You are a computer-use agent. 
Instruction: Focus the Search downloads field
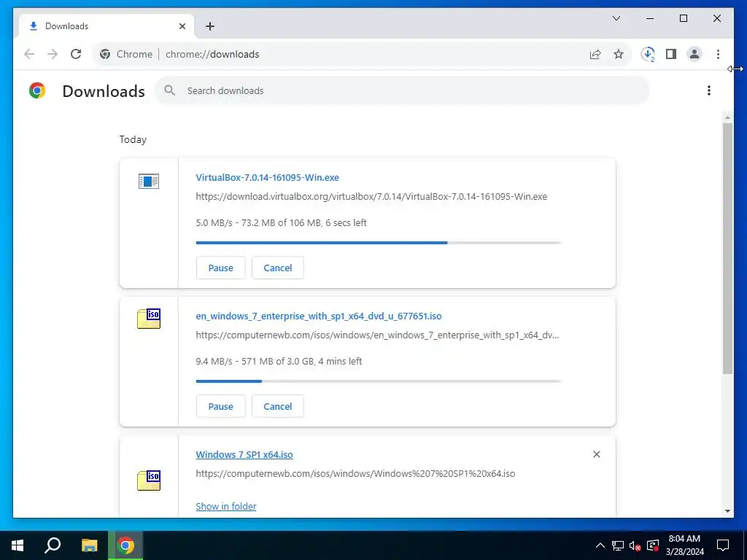tap(402, 90)
